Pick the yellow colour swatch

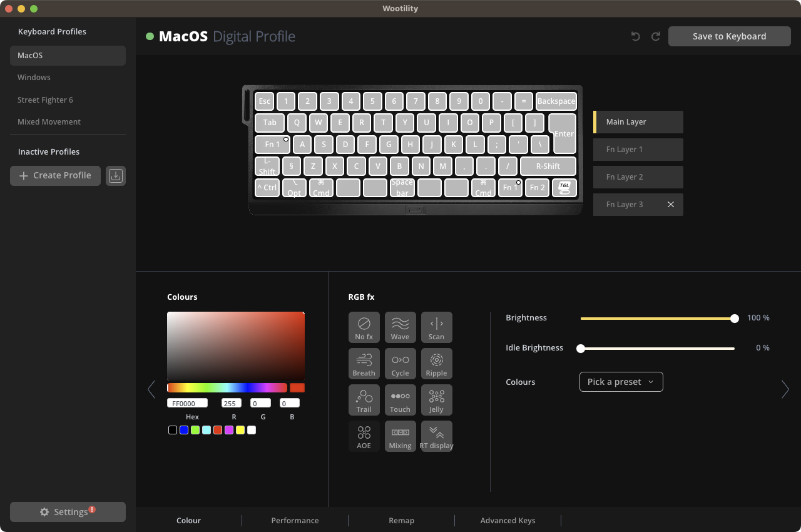(x=240, y=430)
